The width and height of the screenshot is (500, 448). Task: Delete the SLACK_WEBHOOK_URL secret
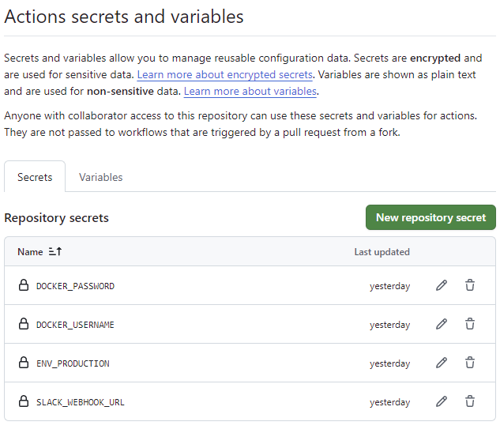470,401
